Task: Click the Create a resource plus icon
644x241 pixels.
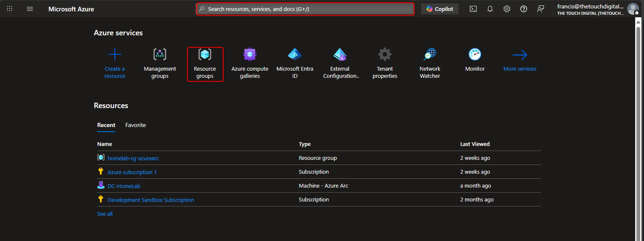Action: (x=115, y=55)
